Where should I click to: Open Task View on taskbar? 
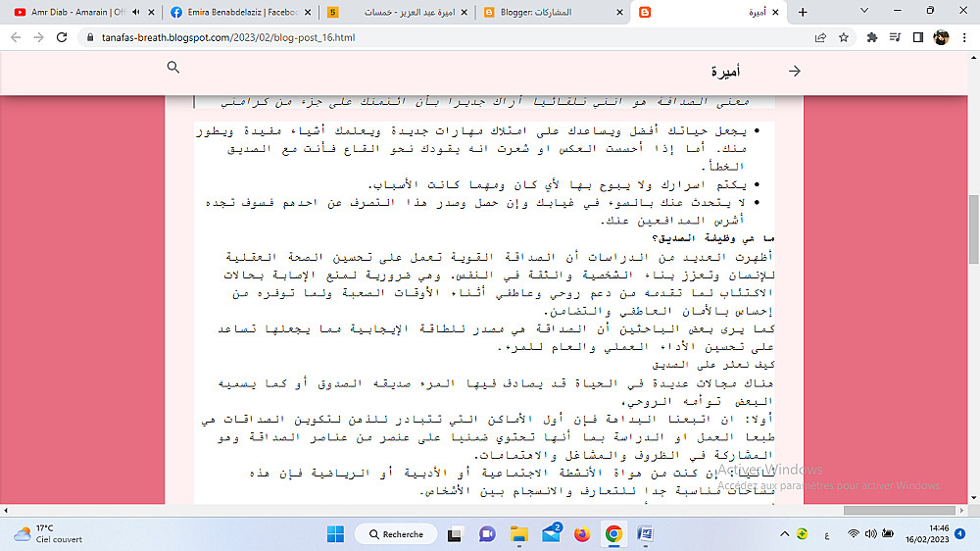click(455, 534)
